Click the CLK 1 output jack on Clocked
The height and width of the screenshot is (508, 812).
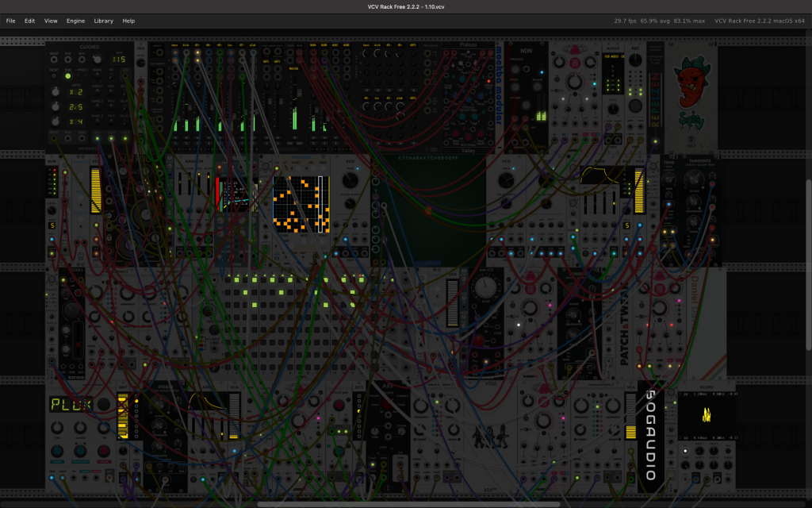tap(97, 138)
